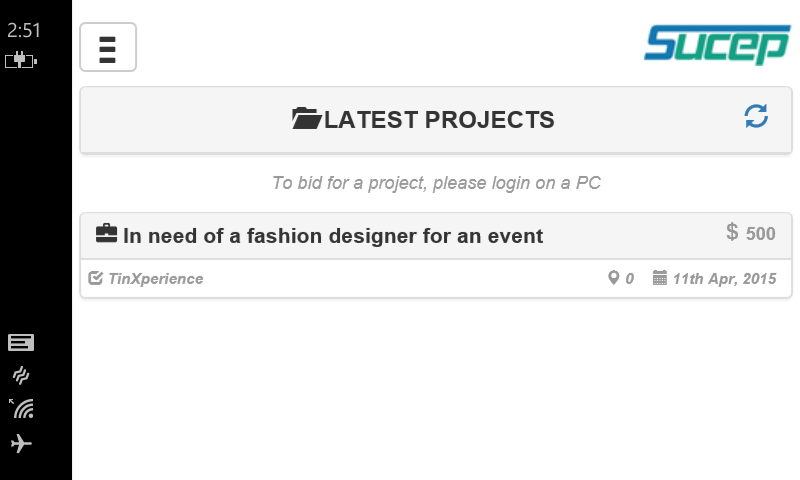The height and width of the screenshot is (480, 800).
Task: Click the dollar sign budget icon
Action: [x=732, y=232]
